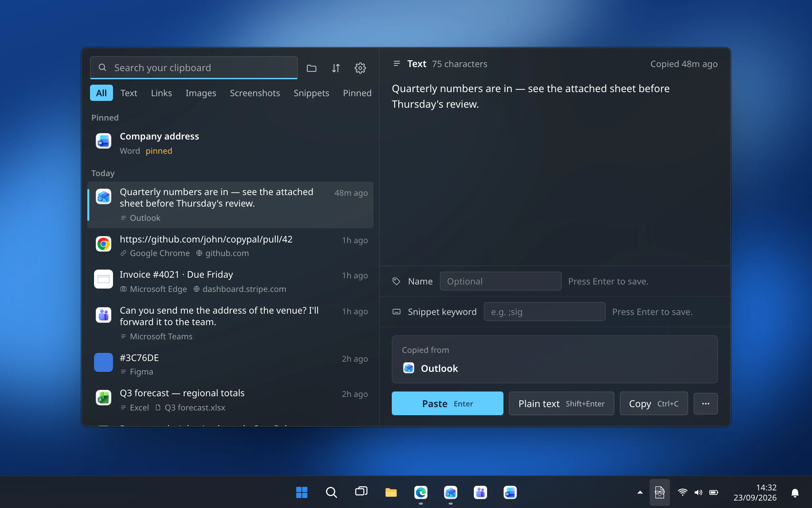Viewport: 812px width, 508px height.
Task: Click the Outlook icon under Copied from
Action: click(409, 368)
